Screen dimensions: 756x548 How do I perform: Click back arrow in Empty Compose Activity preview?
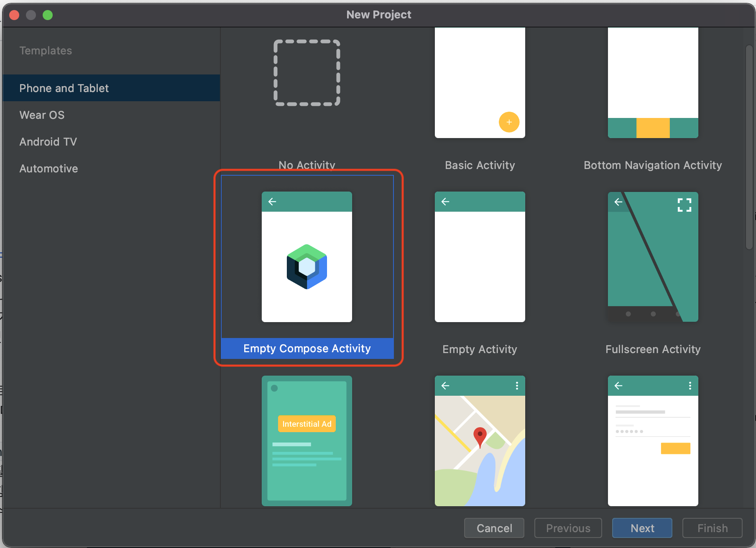coord(272,202)
